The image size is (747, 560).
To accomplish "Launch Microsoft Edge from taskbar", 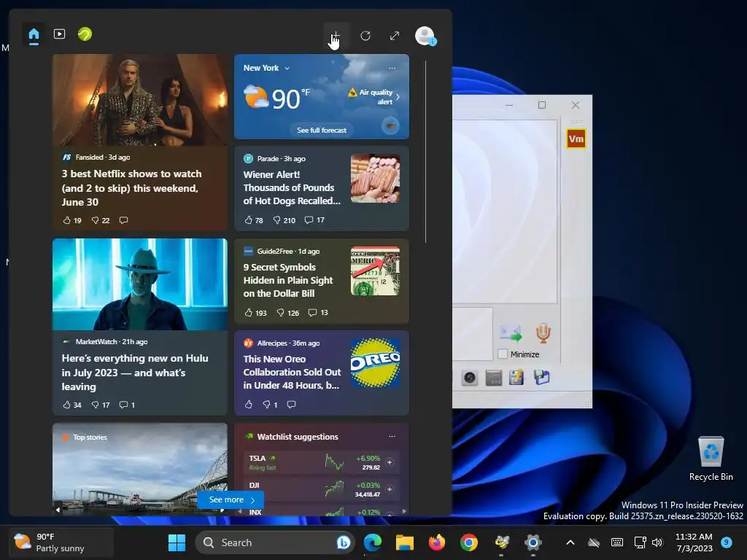I will (x=373, y=542).
